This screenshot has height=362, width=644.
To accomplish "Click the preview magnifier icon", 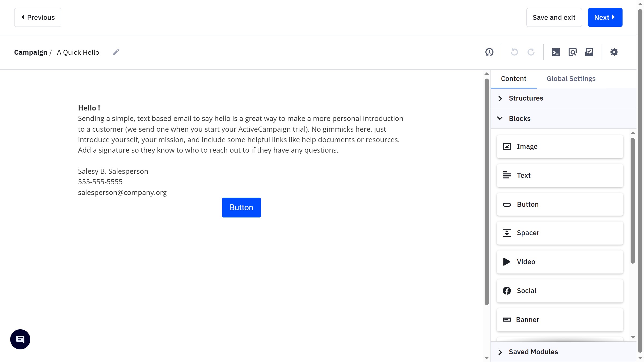I will click(x=572, y=52).
